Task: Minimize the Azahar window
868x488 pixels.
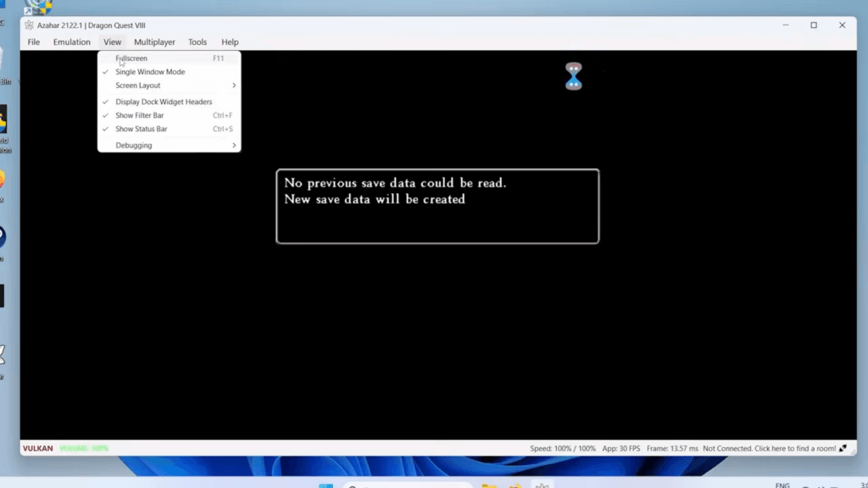Action: (x=786, y=25)
